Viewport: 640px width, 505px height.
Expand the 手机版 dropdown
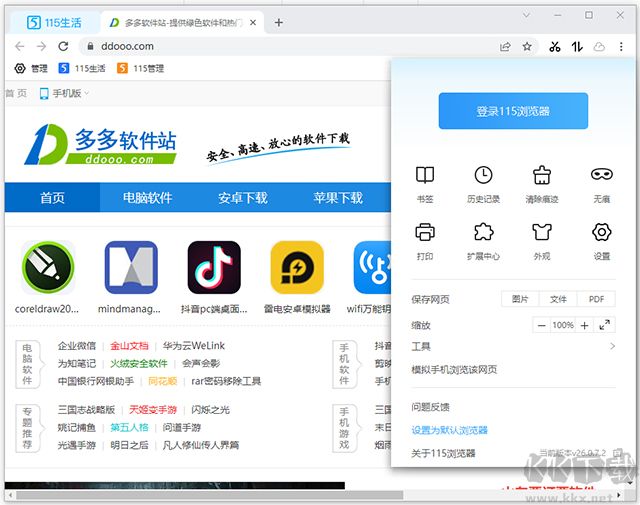click(x=64, y=93)
